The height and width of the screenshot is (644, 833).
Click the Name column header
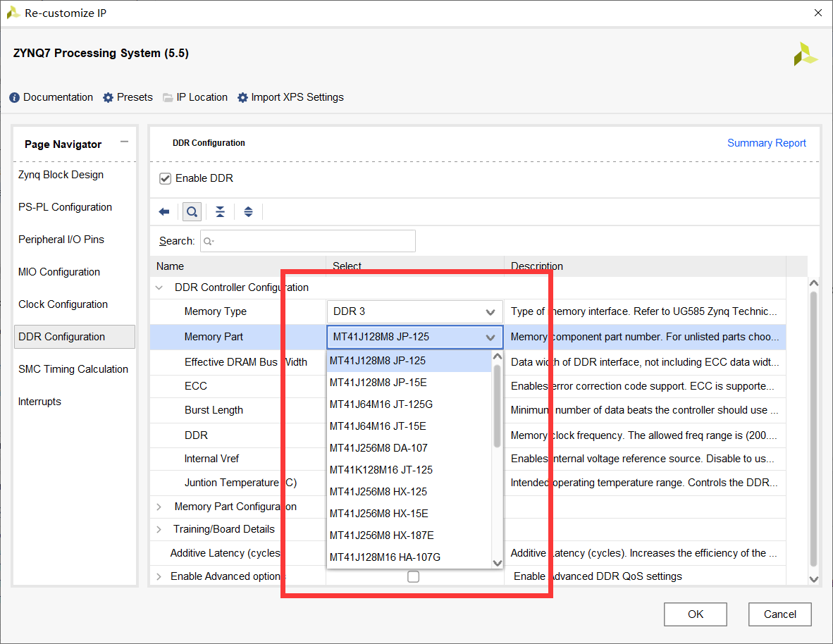tap(238, 266)
